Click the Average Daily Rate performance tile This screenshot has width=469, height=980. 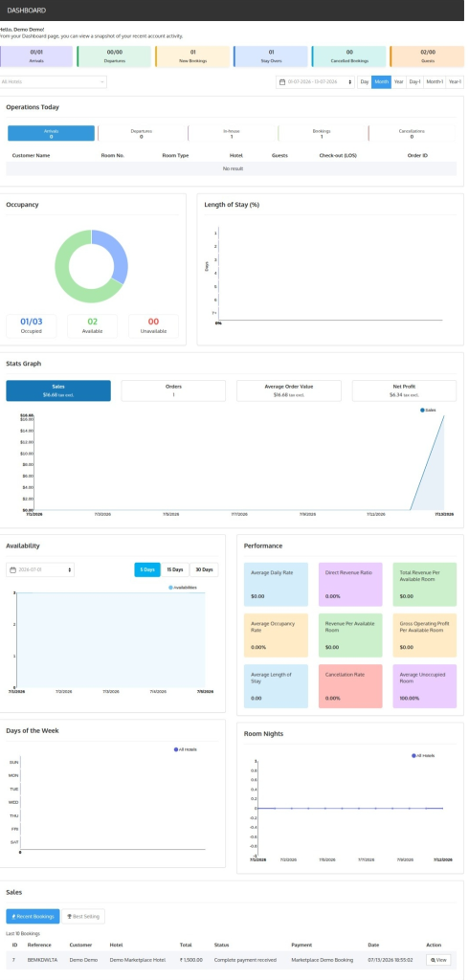(276, 585)
